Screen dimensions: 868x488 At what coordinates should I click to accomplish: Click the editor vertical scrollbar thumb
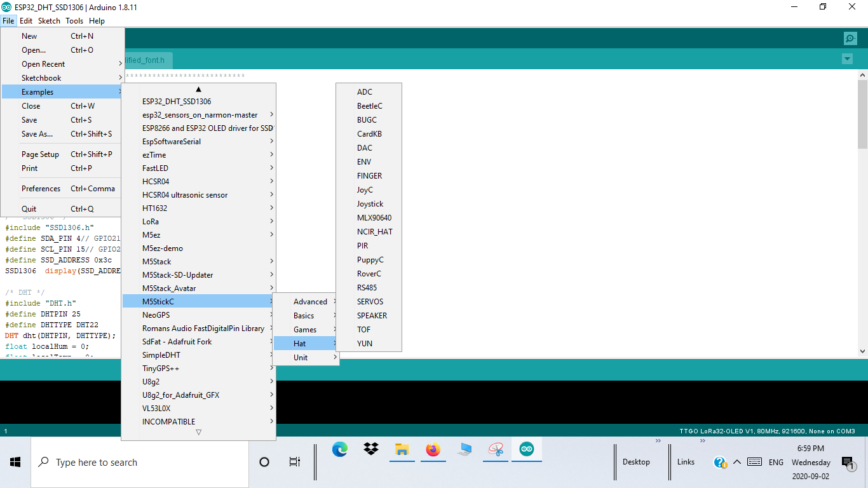(x=862, y=114)
